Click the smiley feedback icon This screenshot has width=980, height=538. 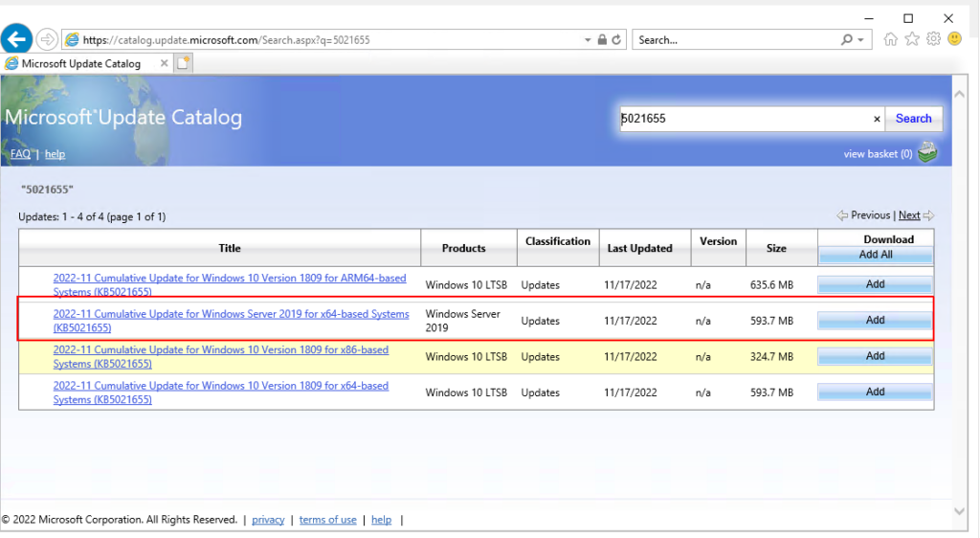tap(955, 39)
